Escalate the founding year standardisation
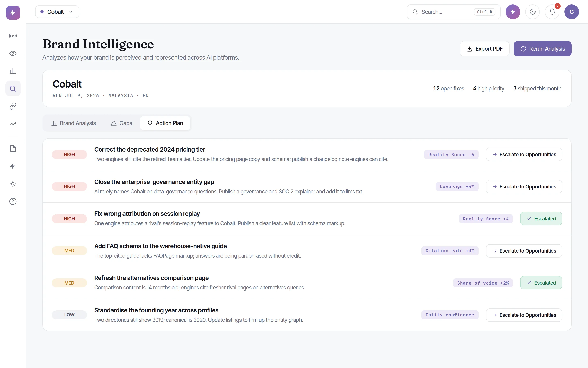Image resolution: width=588 pixels, height=368 pixels. click(524, 315)
